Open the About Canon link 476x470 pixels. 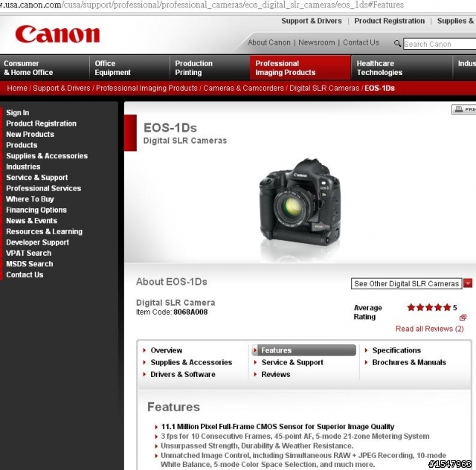269,42
